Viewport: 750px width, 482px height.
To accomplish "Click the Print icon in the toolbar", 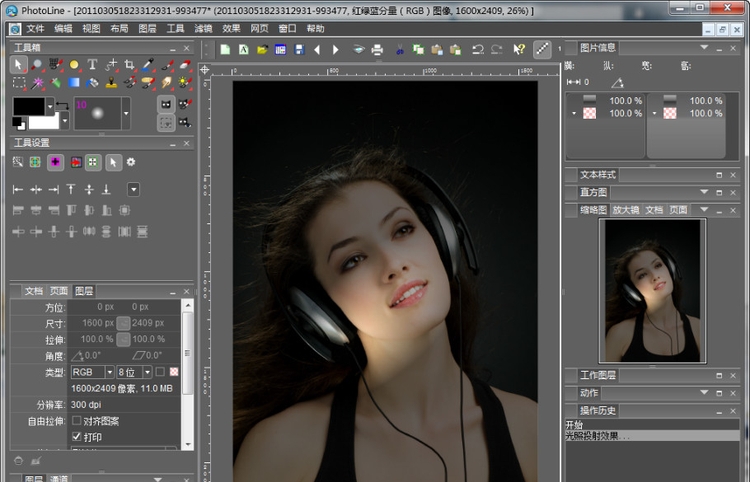I will click(x=377, y=49).
